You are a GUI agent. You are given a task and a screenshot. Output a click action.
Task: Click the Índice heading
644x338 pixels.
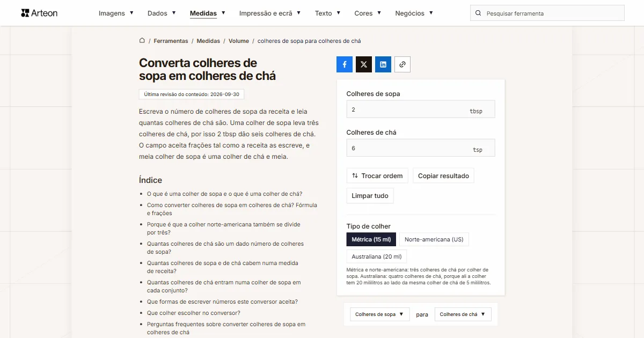click(150, 180)
